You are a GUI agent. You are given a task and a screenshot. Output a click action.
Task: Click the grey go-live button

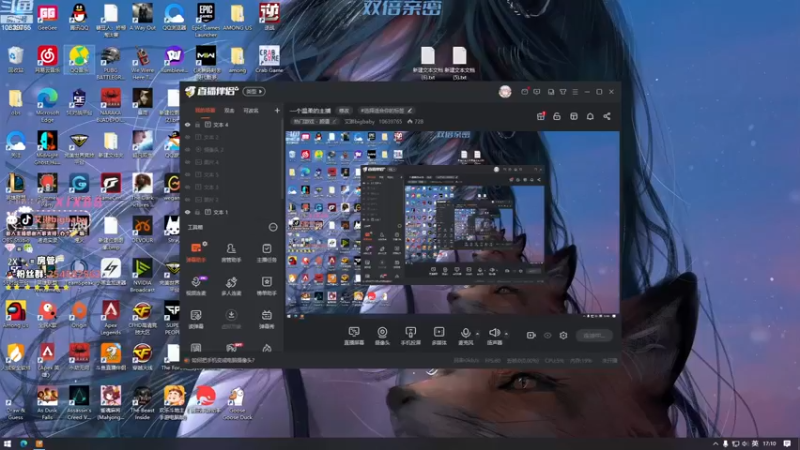(x=594, y=335)
